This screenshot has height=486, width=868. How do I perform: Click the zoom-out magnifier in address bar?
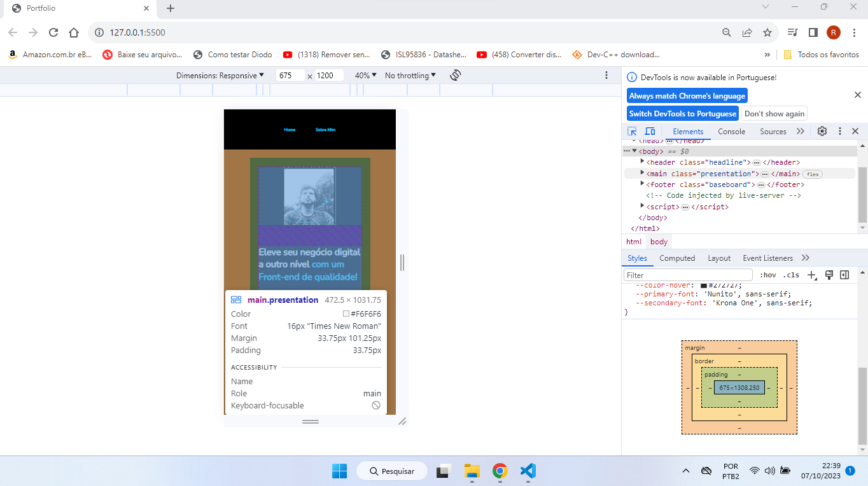(x=726, y=32)
